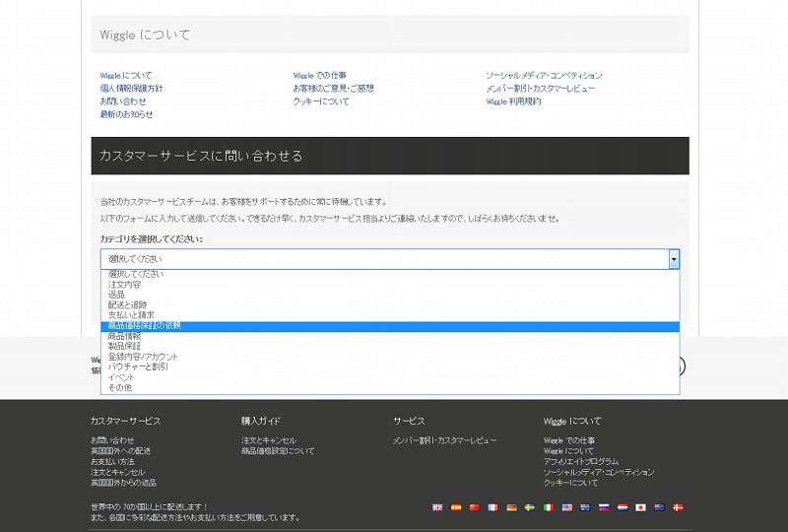Open メンバー割引・カスタマーレビュー under footer サービス
This screenshot has height=532, width=788.
[x=444, y=440]
